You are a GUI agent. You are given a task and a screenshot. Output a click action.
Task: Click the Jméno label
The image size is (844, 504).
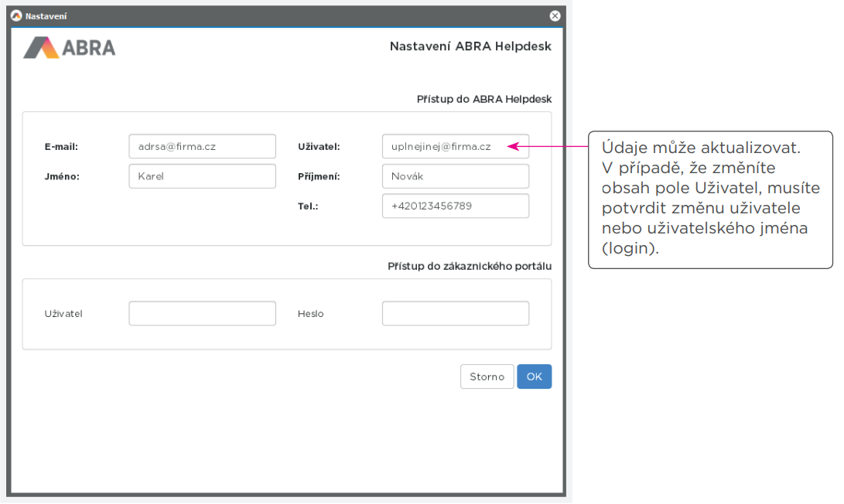point(62,176)
